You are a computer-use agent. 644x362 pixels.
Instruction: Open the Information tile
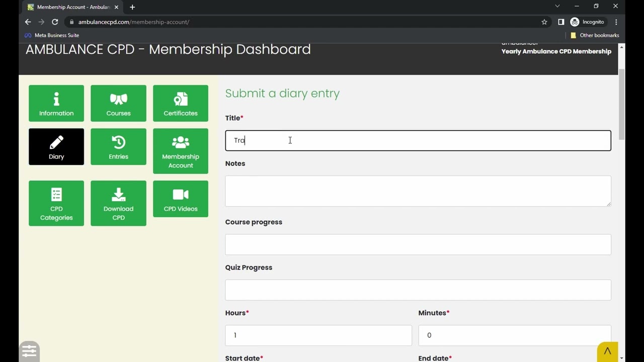[56, 103]
